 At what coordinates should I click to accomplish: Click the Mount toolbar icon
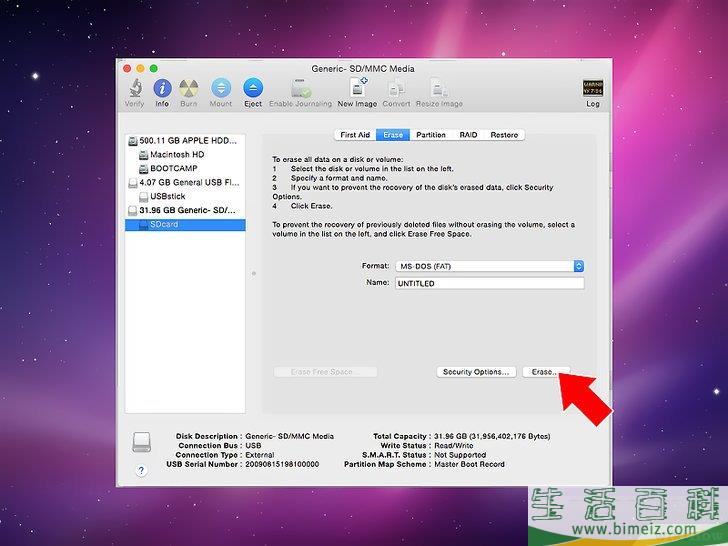(221, 88)
